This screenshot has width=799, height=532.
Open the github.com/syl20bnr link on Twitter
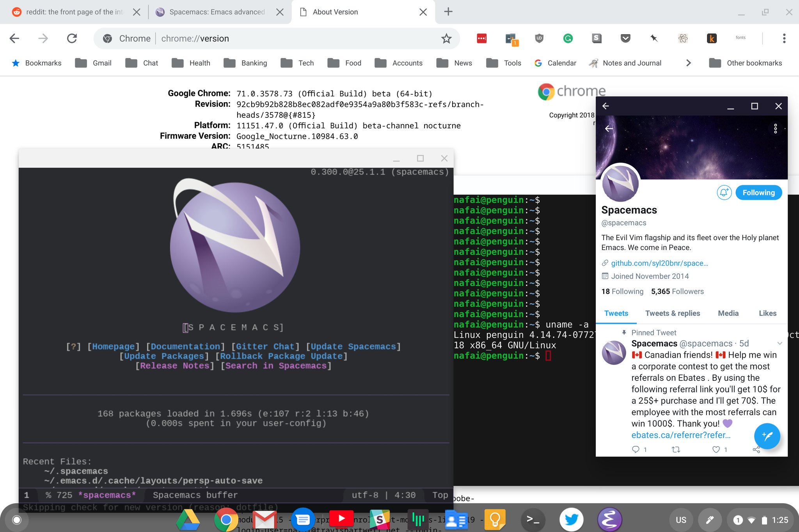tap(659, 263)
